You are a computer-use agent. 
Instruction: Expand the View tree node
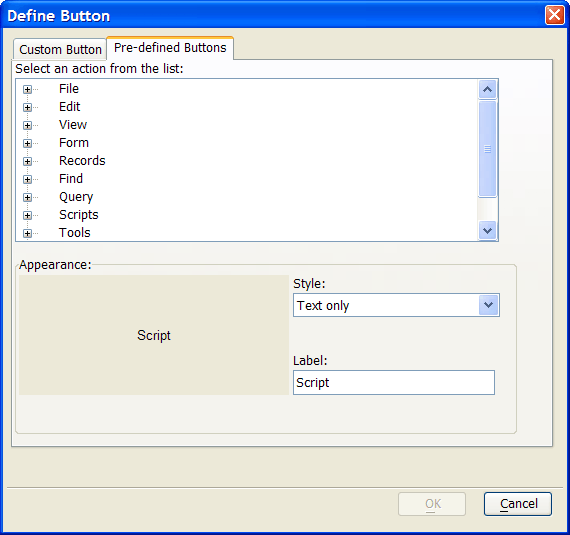coord(27,125)
